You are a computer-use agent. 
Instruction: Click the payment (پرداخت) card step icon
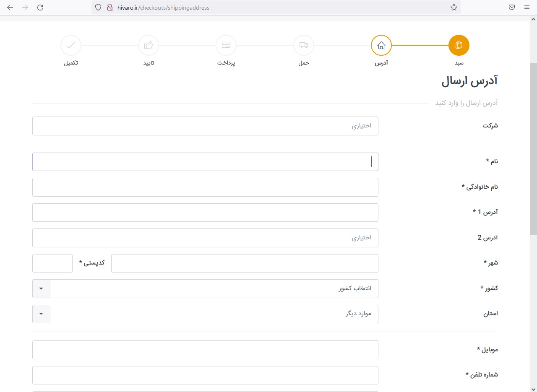[x=226, y=45]
